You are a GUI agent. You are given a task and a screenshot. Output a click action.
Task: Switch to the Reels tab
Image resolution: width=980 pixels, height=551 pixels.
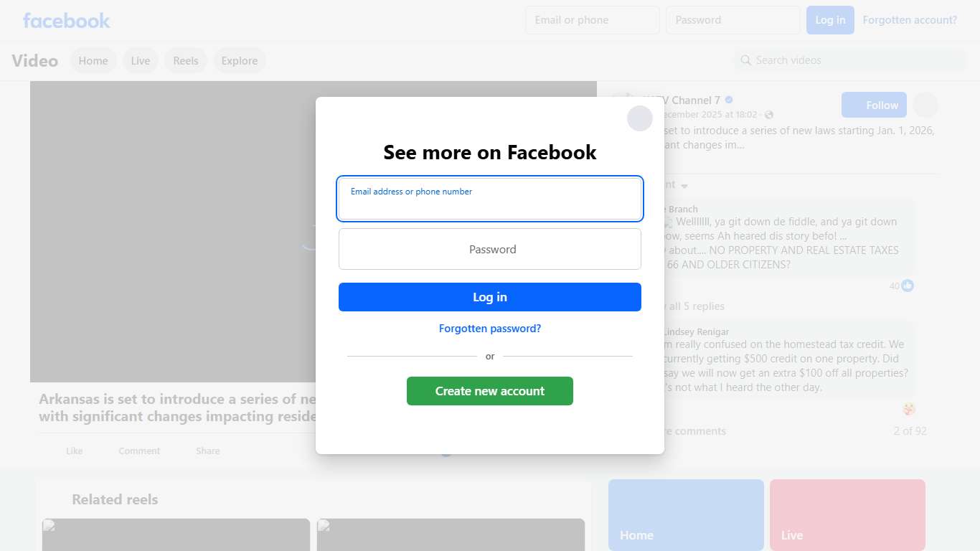tap(186, 61)
